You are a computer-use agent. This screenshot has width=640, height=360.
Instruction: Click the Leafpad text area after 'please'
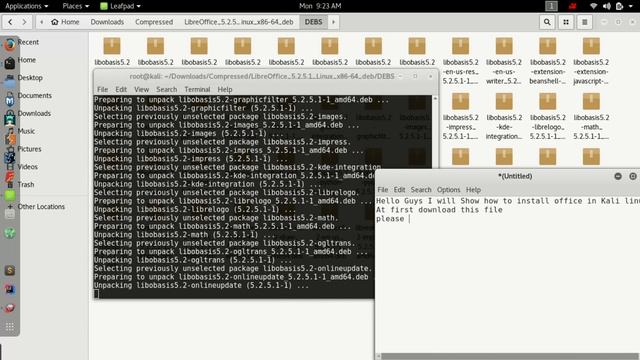[x=409, y=219]
